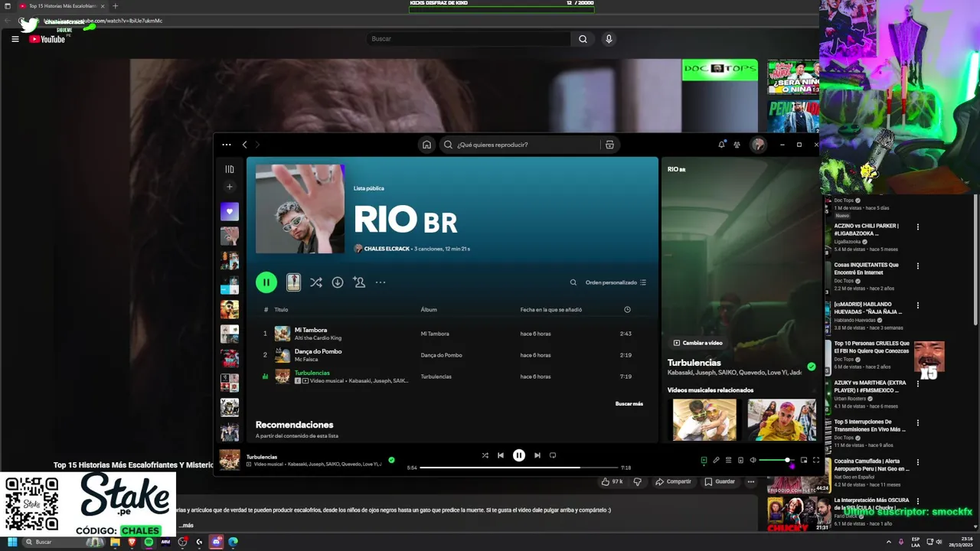Open the first related music video thumbnail
The height and width of the screenshot is (551, 980).
coord(704,419)
